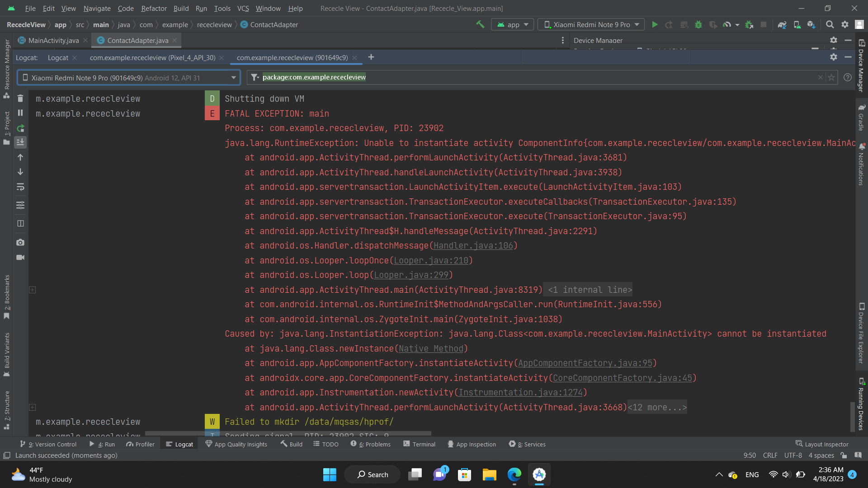Build the project with the hammer icon
The width and height of the screenshot is (868, 488).
click(480, 24)
